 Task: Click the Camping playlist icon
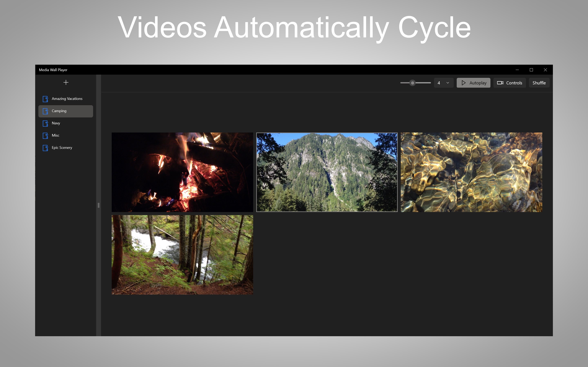[x=46, y=111]
